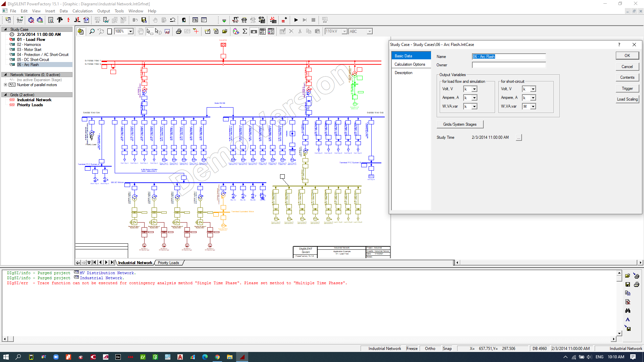The height and width of the screenshot is (362, 644).
Task: Collapse the Grids (2 active) section
Action: [5, 95]
